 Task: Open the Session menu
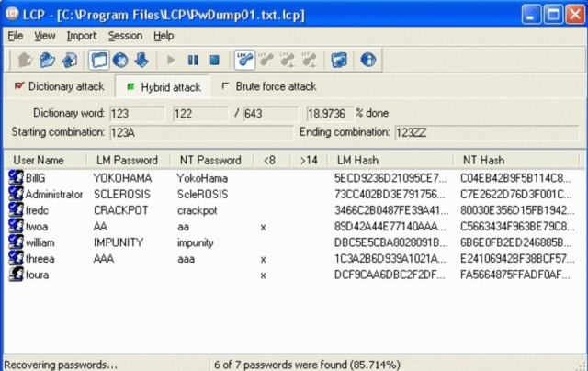[125, 36]
